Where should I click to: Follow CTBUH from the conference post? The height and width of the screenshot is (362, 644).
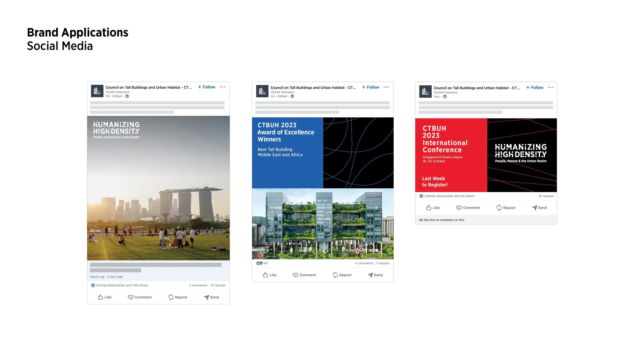click(535, 88)
